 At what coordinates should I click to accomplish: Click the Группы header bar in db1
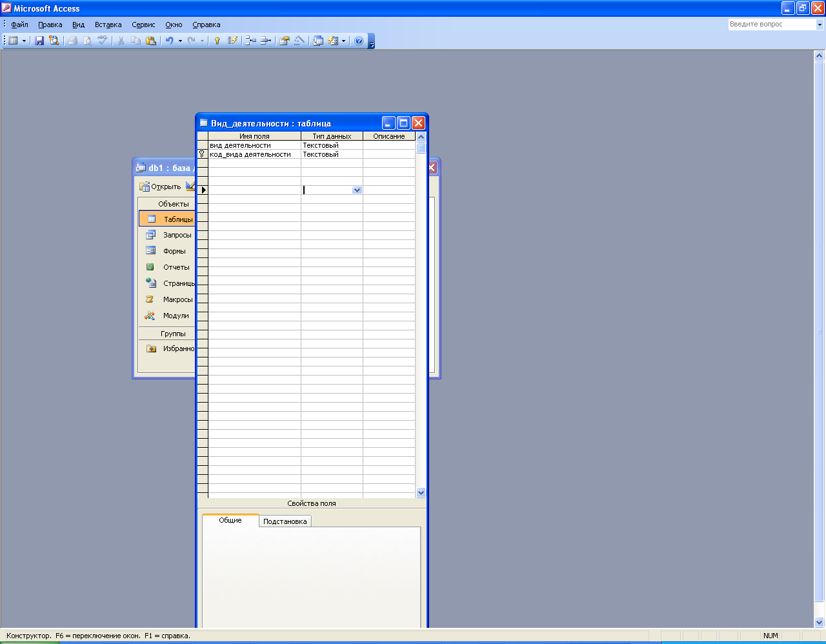[167, 334]
